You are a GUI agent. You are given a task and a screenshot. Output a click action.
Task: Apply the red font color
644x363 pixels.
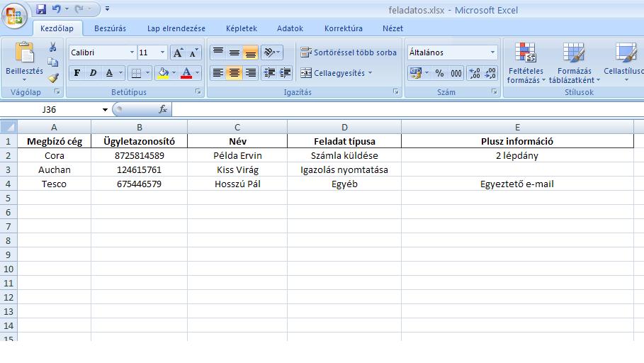click(186, 73)
